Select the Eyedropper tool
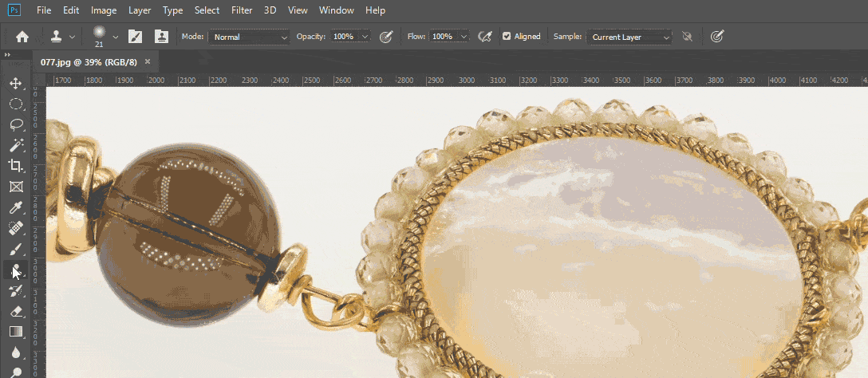The width and height of the screenshot is (868, 378). click(x=15, y=207)
